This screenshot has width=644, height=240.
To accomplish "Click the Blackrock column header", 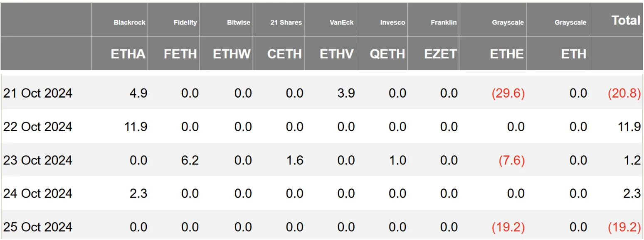I will click(x=129, y=22).
